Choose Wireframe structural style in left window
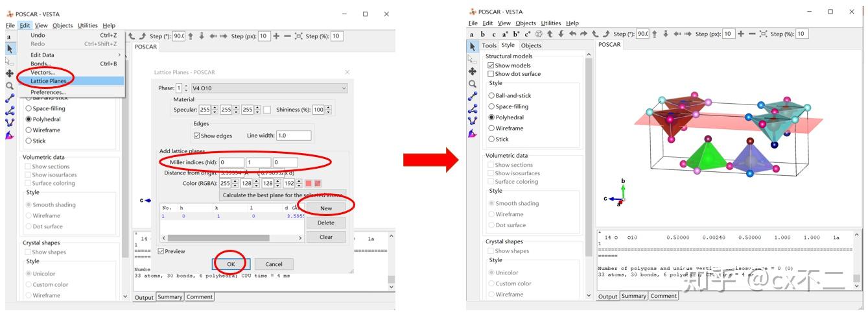868x316 pixels. pyautogui.click(x=29, y=130)
